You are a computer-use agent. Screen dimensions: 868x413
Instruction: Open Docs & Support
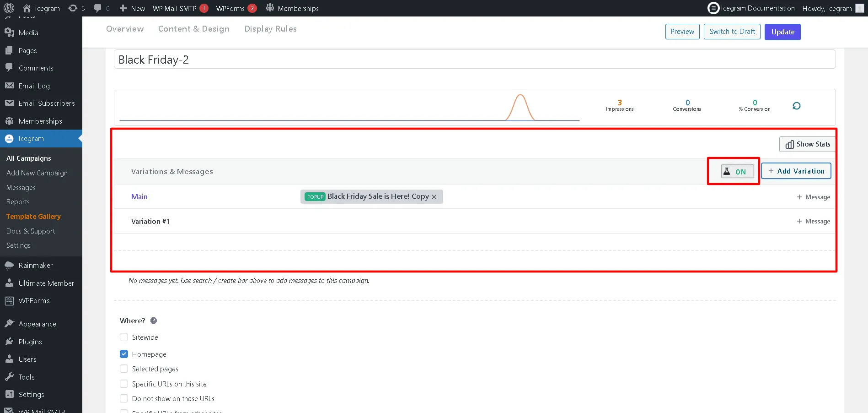pyautogui.click(x=31, y=231)
